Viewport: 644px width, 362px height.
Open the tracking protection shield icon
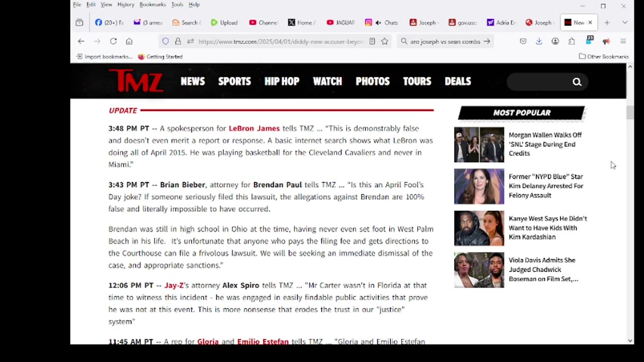coord(166,41)
